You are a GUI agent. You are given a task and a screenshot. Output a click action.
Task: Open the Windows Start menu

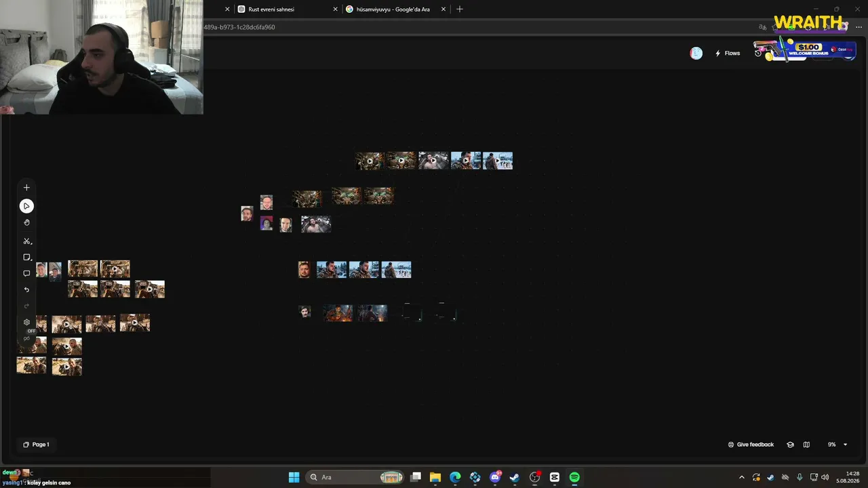tap(294, 477)
